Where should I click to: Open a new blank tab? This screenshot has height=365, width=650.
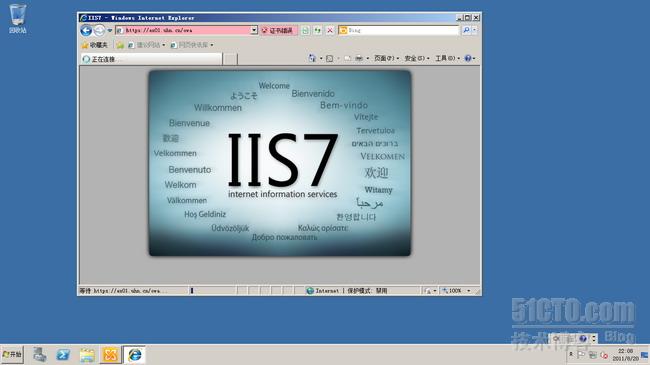pos(230,59)
